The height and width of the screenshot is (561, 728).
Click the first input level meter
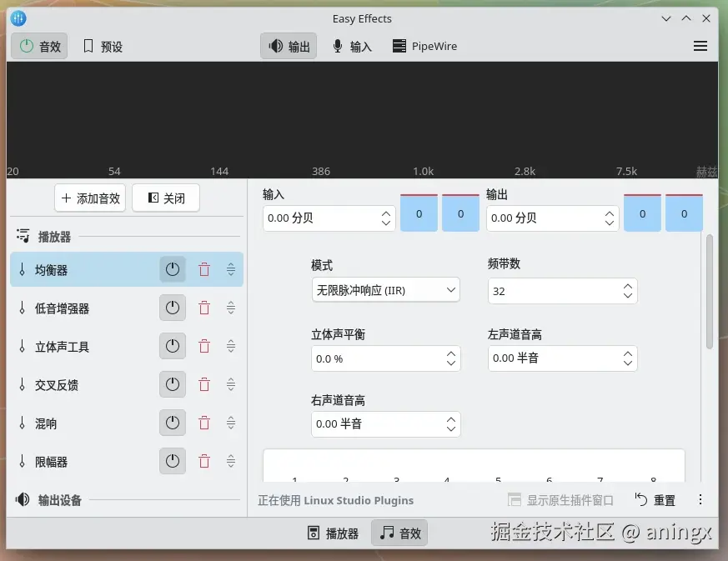point(419,213)
